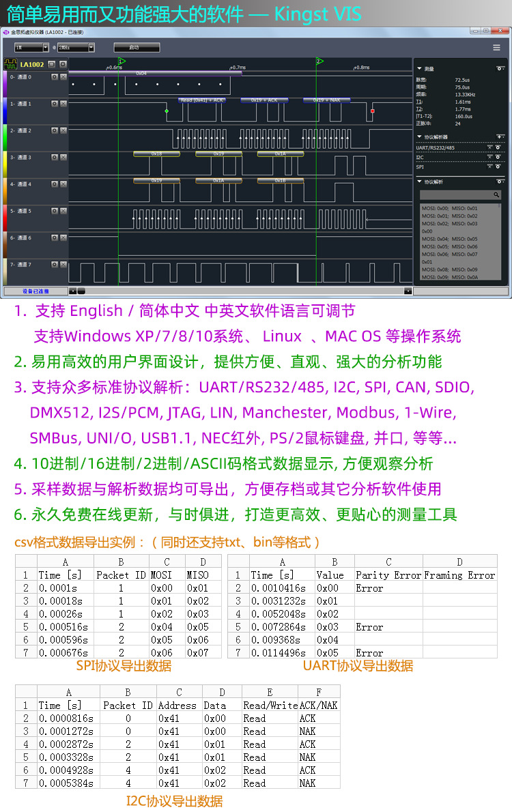Collapse the 协议解析器 analyzers panel
The image size is (512, 812).
click(x=419, y=136)
